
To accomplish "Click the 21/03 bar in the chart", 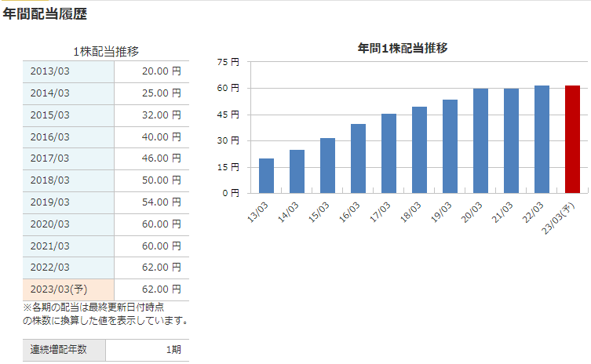I will 511,141.
